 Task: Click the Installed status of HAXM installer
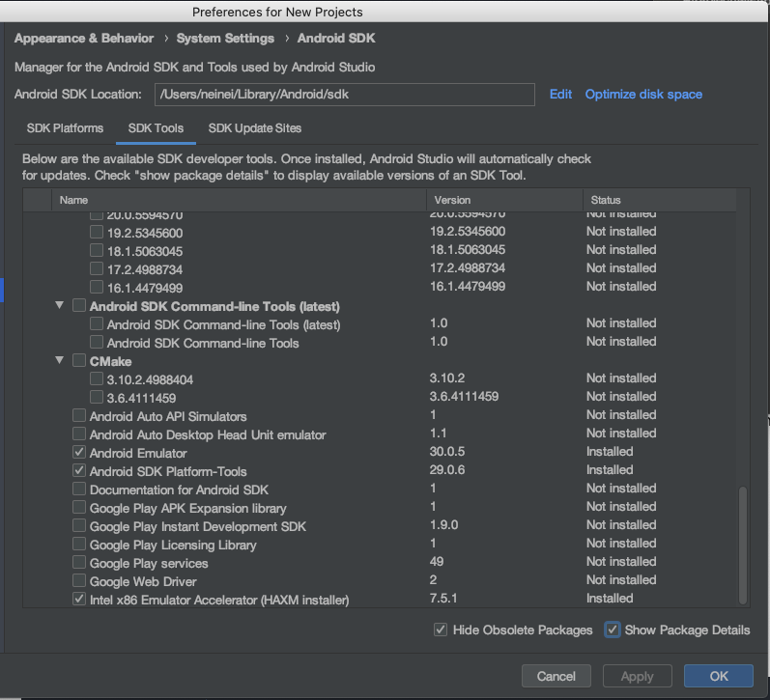click(610, 598)
